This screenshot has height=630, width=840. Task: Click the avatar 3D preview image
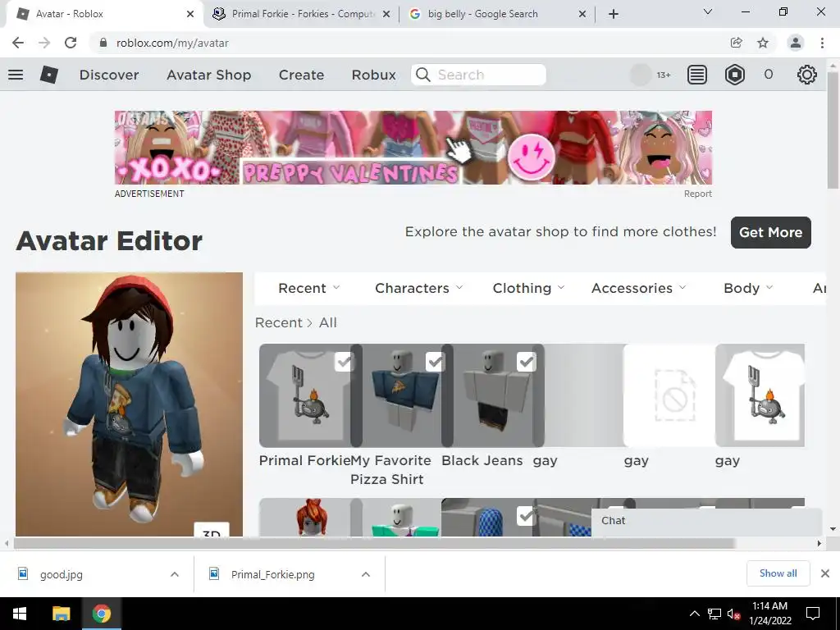click(129, 404)
